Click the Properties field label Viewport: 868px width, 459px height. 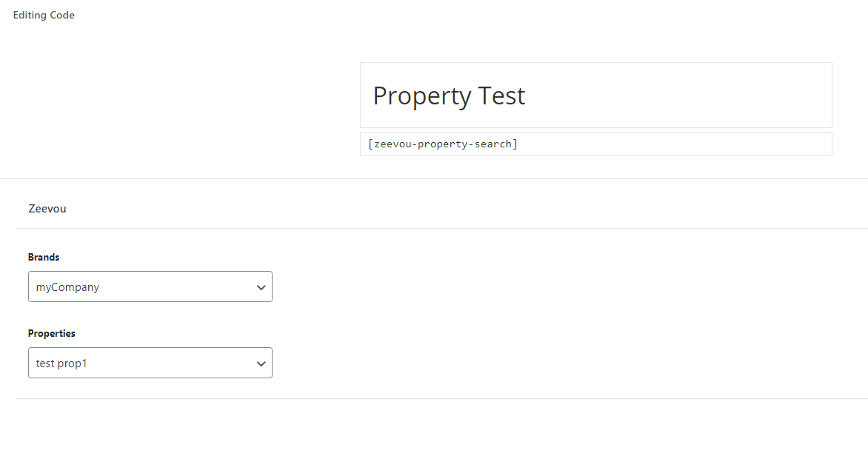coord(52,334)
